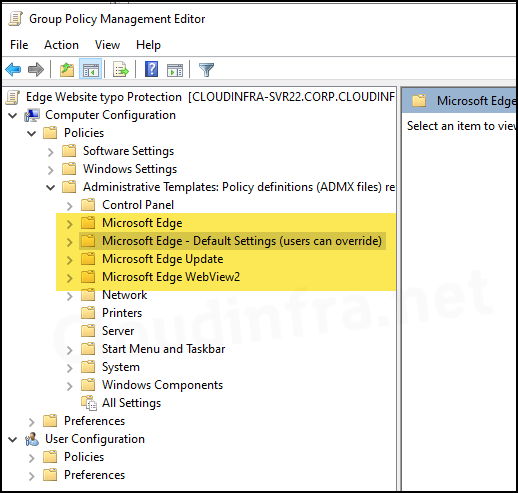Expand Preferences under Computer Configuration
This screenshot has width=518, height=493.
pos(32,422)
